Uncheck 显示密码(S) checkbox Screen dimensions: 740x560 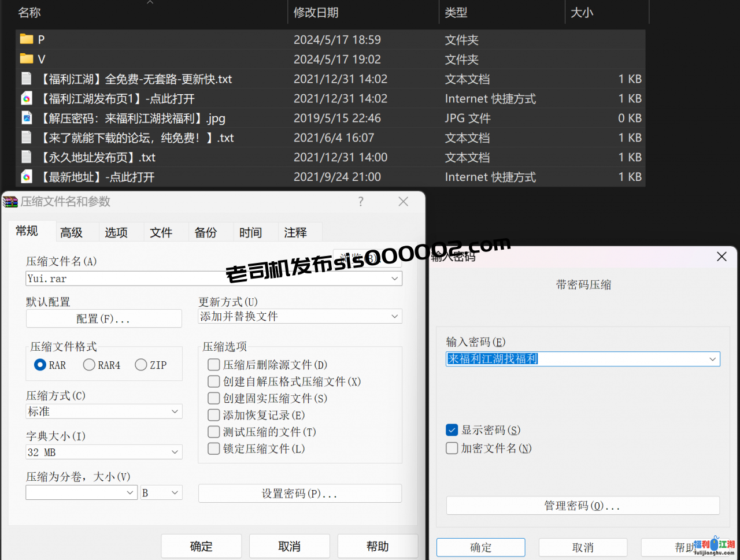[452, 430]
